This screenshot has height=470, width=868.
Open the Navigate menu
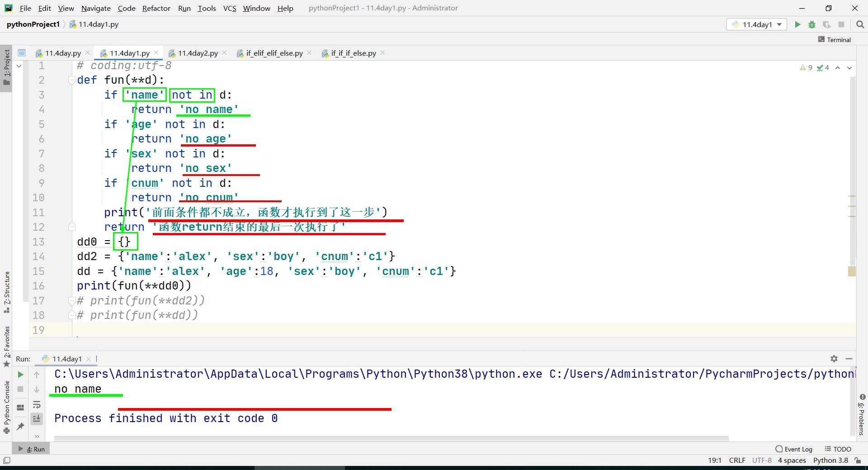click(96, 8)
